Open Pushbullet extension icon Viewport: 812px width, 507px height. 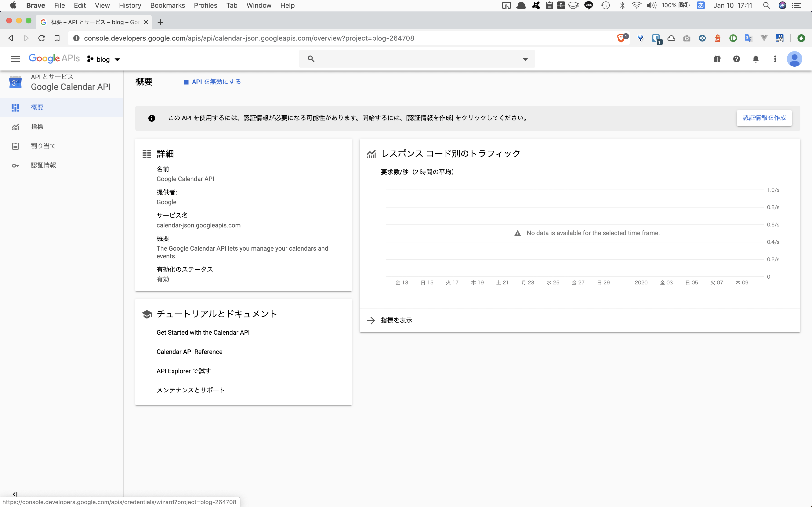[733, 38]
